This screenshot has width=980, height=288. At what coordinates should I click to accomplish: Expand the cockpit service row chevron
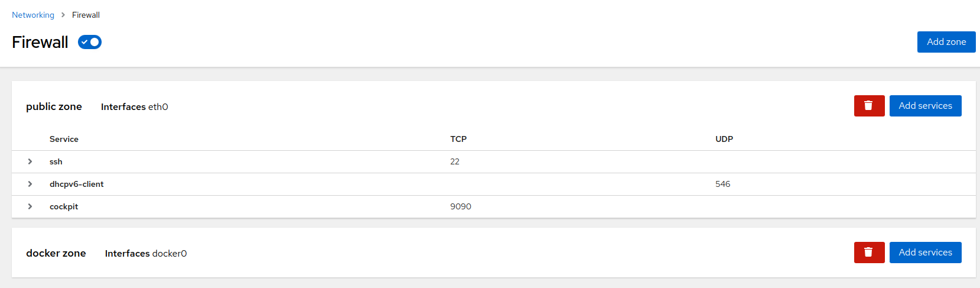point(30,206)
